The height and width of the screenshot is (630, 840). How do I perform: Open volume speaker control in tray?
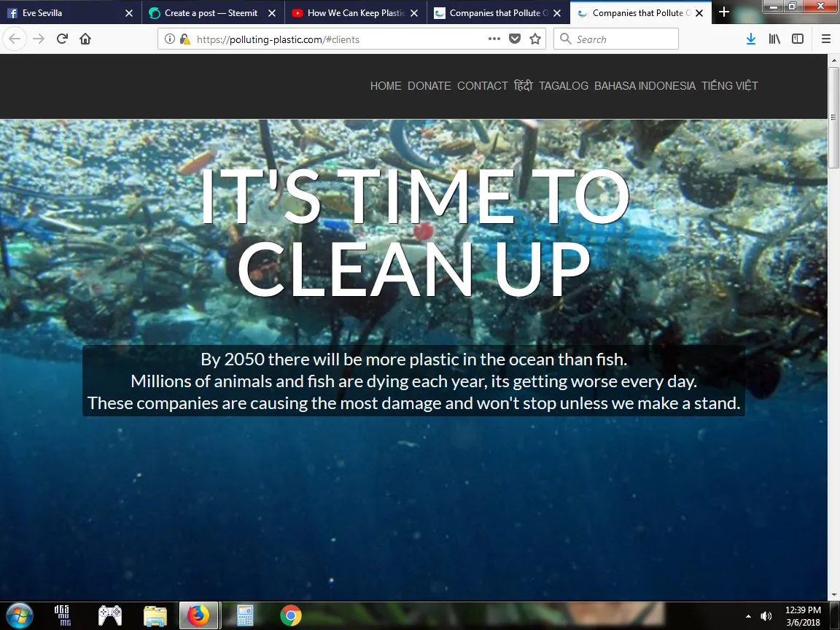[x=766, y=616]
